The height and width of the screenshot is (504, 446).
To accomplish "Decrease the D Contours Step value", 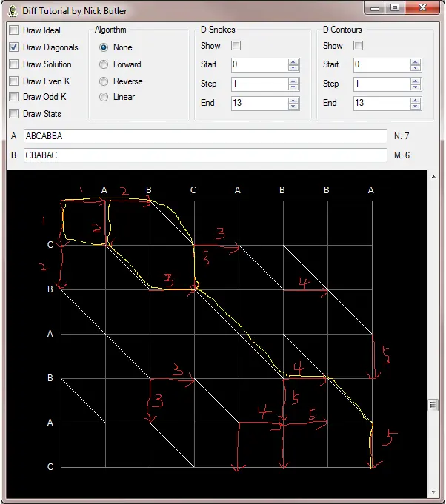I will click(416, 87).
